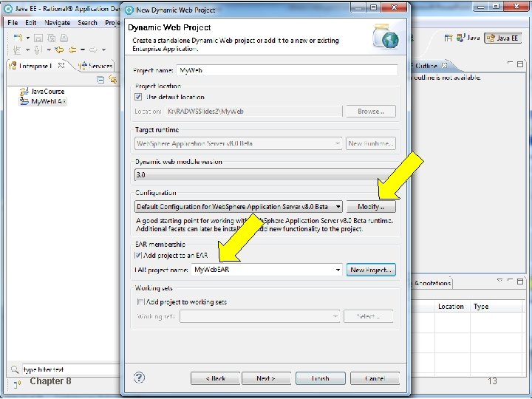Toggle Add project to an EAR checkbox

(x=138, y=255)
